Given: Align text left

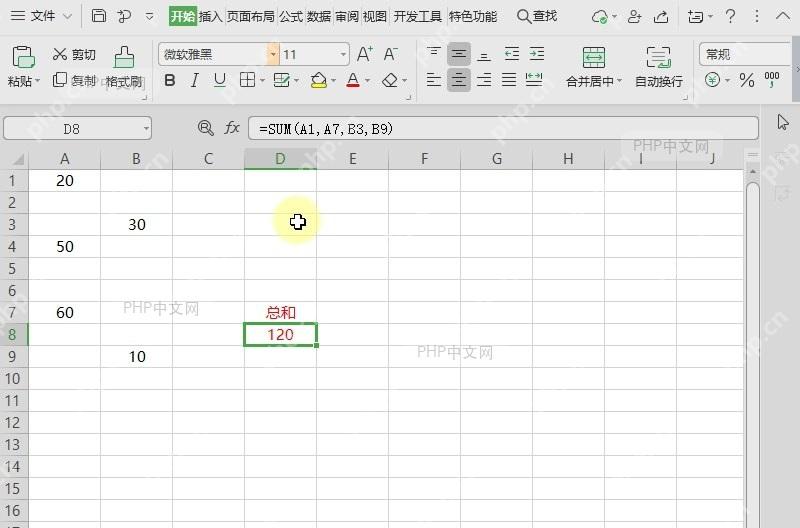Looking at the screenshot, I should click(434, 80).
